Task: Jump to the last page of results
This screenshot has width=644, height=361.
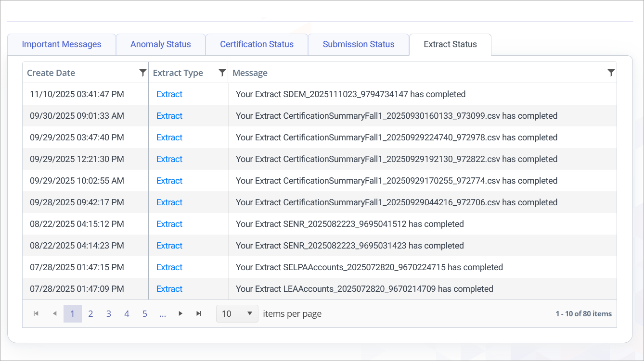Action: point(199,313)
